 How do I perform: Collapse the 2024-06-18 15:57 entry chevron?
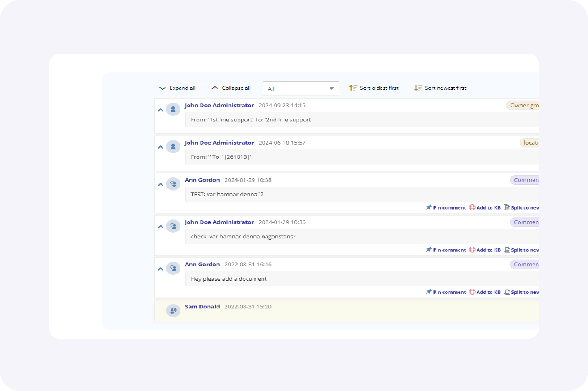point(161,147)
